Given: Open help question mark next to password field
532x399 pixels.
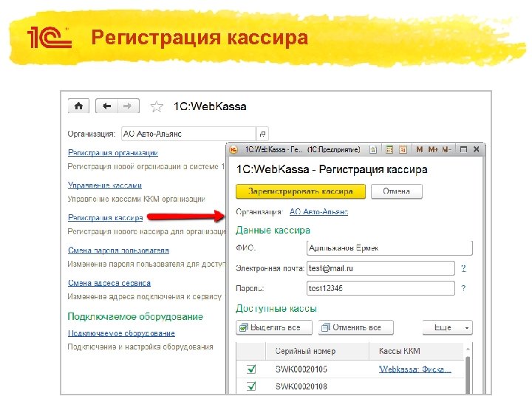Looking at the screenshot, I should pyautogui.click(x=463, y=288).
